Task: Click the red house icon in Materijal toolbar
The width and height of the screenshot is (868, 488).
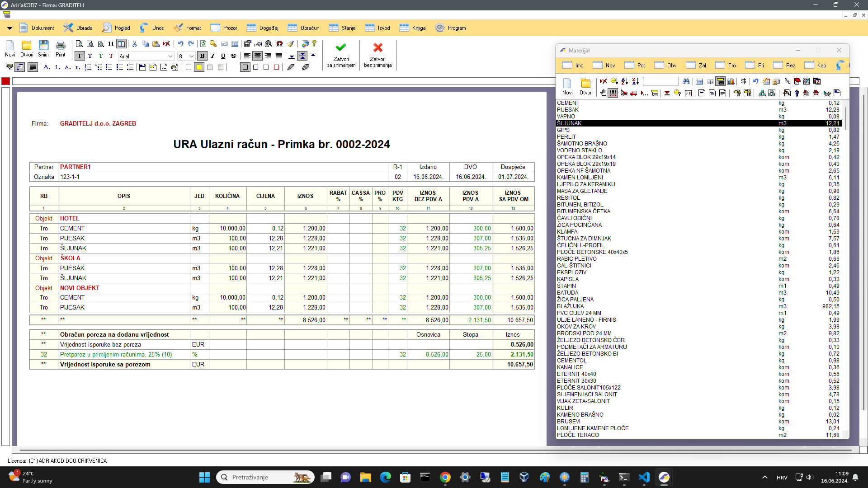Action: (x=816, y=93)
